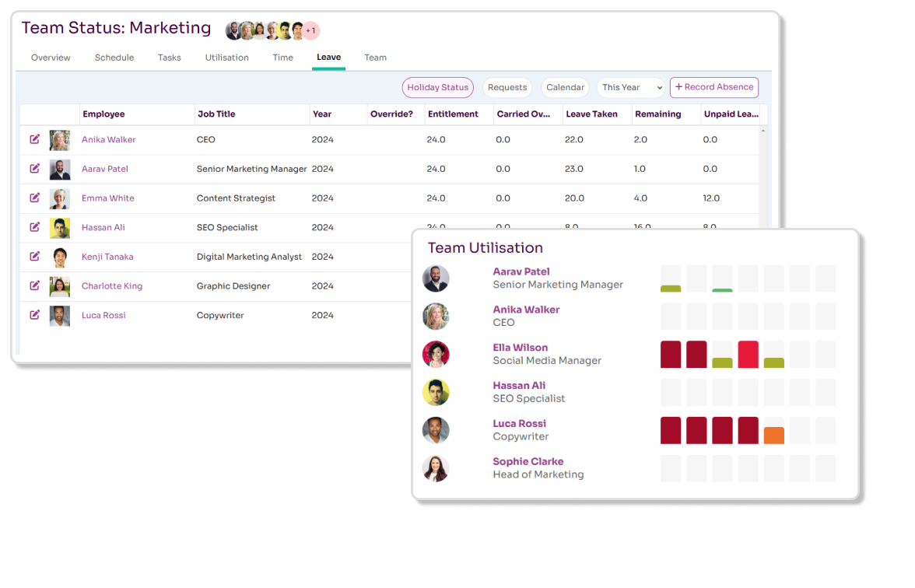Viewport: 915px width, 588px height.
Task: Edit Kenji Tanaka's leave record
Action: point(34,257)
